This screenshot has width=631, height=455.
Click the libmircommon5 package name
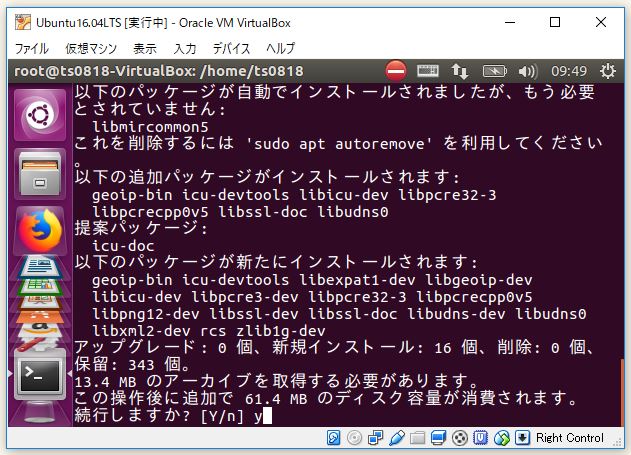point(150,127)
